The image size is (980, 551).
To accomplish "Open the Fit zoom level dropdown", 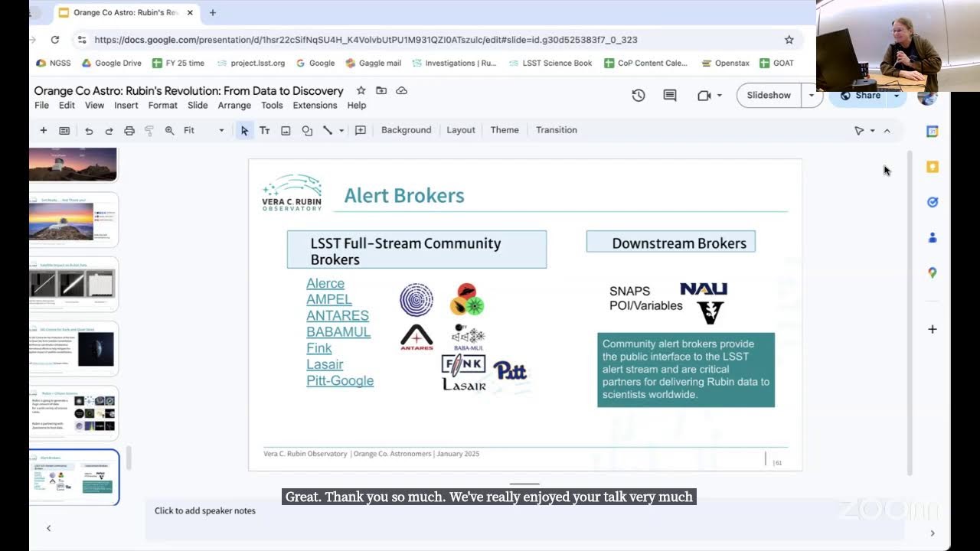I will click(204, 131).
